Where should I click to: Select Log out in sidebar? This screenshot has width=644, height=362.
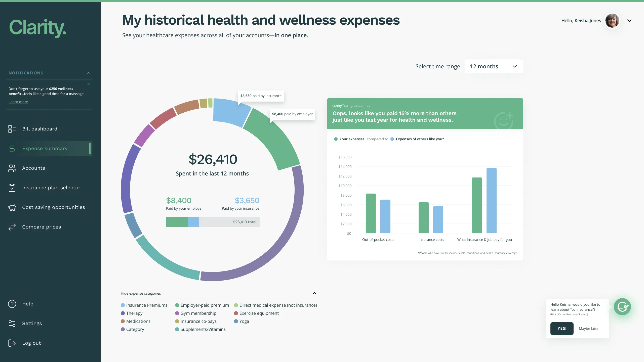(31, 343)
